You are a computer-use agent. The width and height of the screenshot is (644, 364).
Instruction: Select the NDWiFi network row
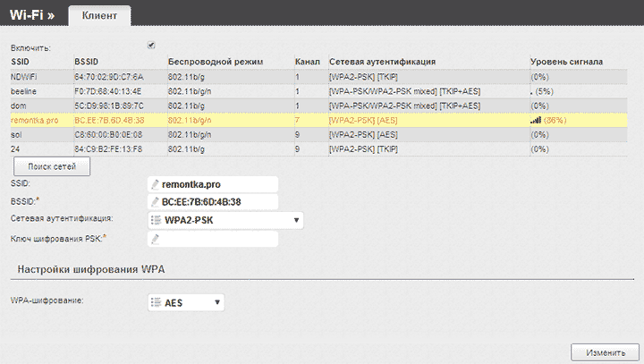(25, 77)
